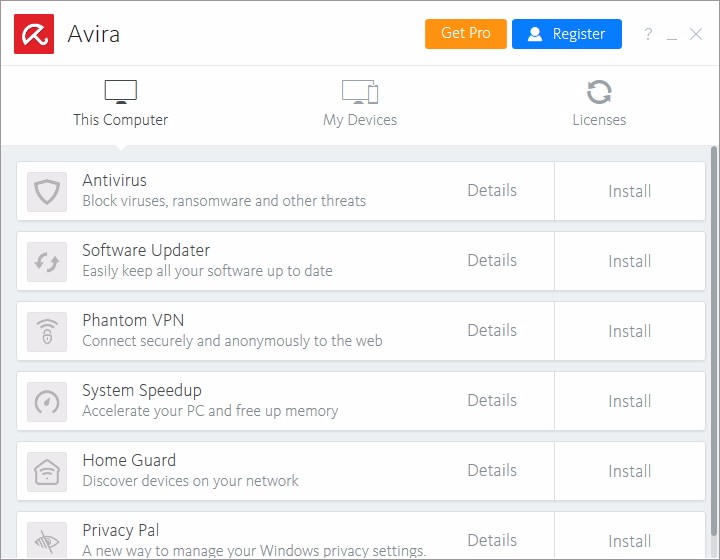Click the Antivirus shield icon
Image resolution: width=720 pixels, height=560 pixels.
tap(47, 191)
